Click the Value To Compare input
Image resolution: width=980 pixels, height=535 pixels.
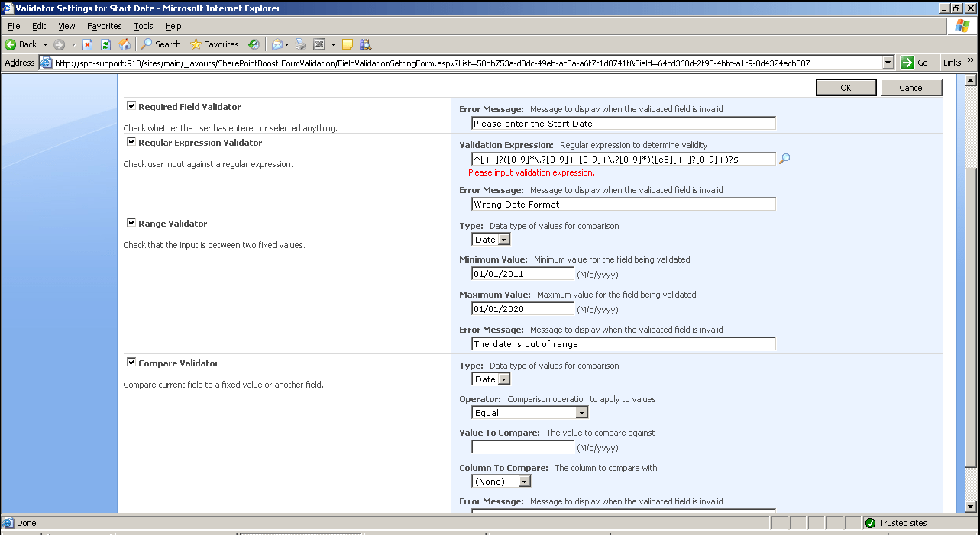pos(522,447)
